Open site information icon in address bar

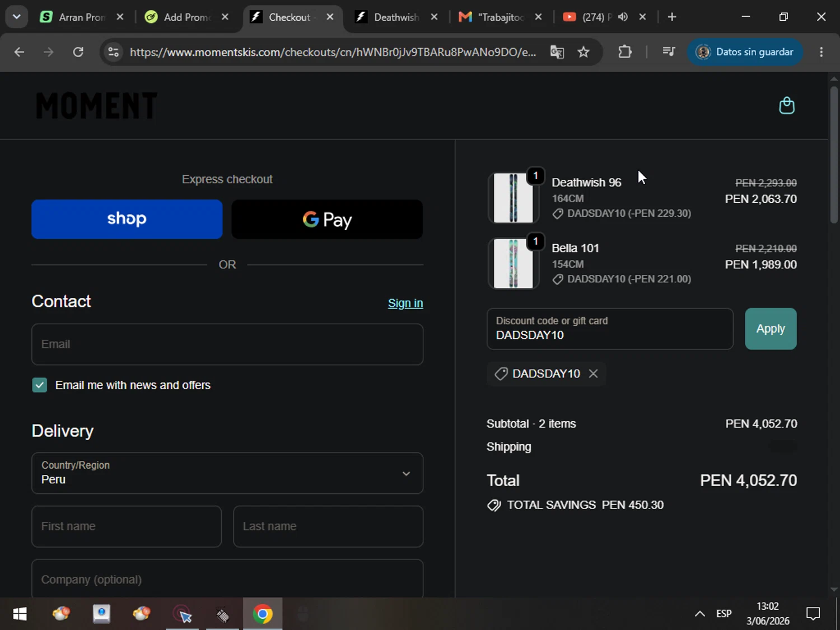tap(113, 52)
